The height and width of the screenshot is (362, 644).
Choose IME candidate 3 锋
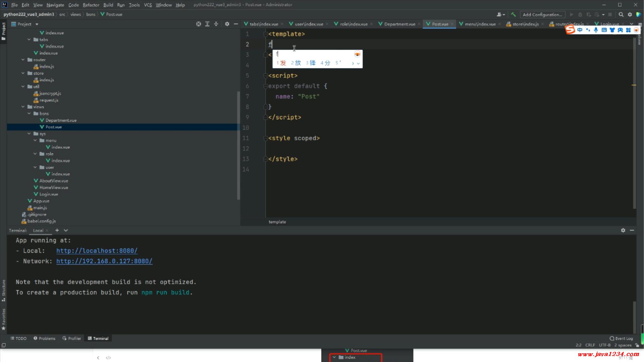pyautogui.click(x=311, y=63)
